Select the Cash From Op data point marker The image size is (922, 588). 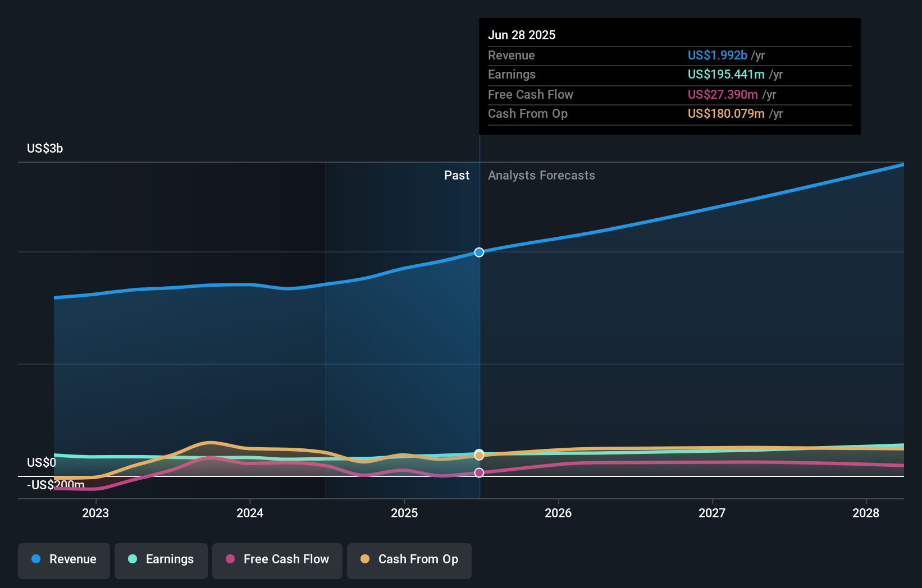click(x=479, y=456)
